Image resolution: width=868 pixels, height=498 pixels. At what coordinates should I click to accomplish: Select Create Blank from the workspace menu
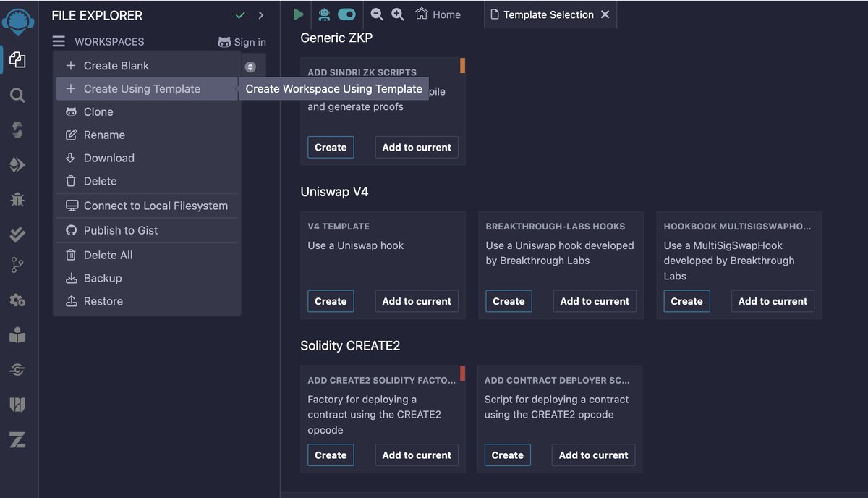tap(147, 66)
